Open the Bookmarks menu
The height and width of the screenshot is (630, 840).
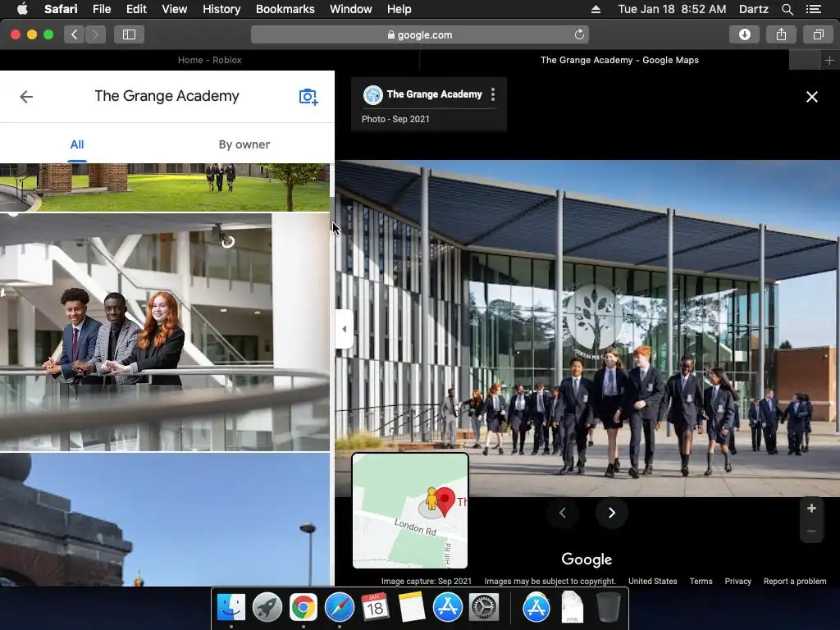tap(285, 9)
